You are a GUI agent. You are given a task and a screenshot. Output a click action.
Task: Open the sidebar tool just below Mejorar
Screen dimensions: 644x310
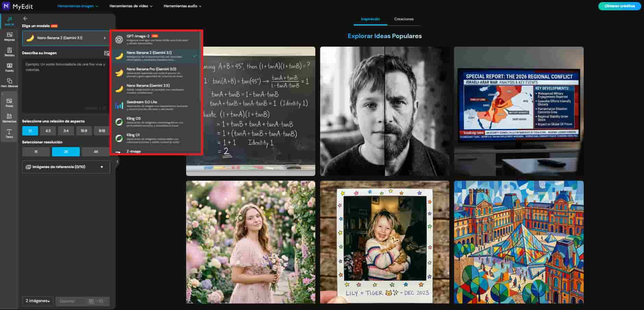tap(10, 52)
